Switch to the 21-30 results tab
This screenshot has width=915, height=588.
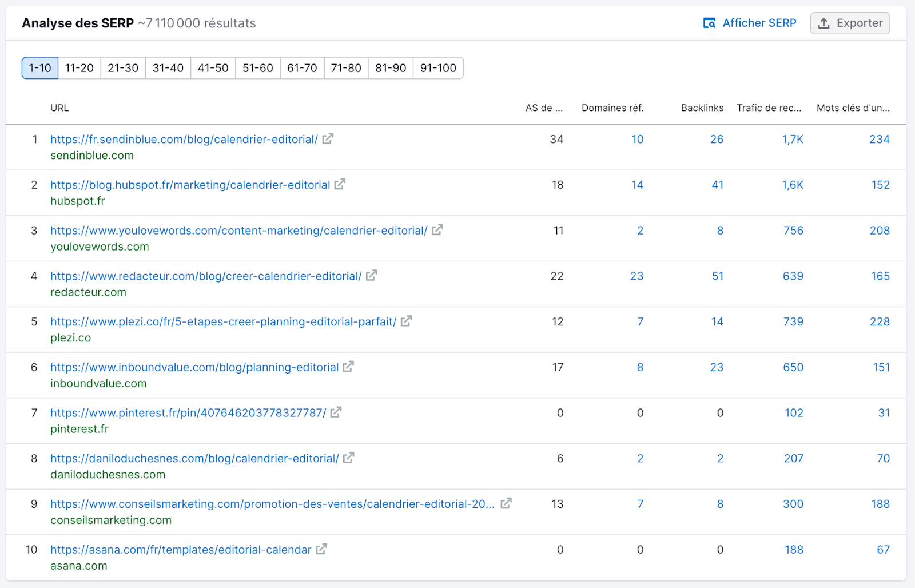[x=123, y=68]
